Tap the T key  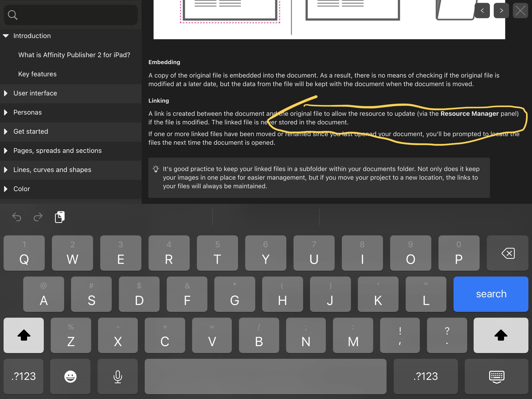point(217,253)
